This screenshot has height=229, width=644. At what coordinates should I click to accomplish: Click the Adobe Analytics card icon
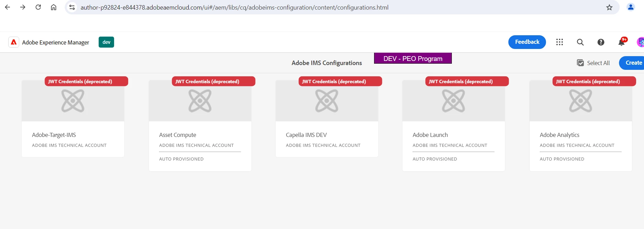[x=581, y=101]
